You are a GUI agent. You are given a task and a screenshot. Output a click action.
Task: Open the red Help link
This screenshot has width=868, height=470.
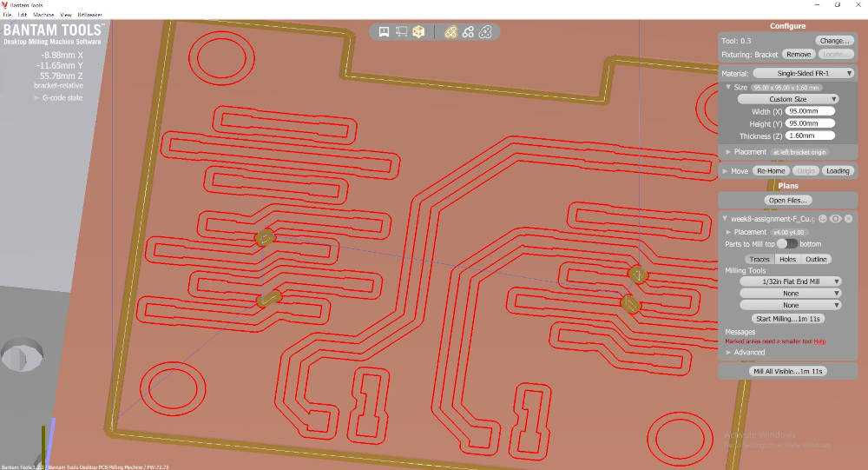[819, 341]
